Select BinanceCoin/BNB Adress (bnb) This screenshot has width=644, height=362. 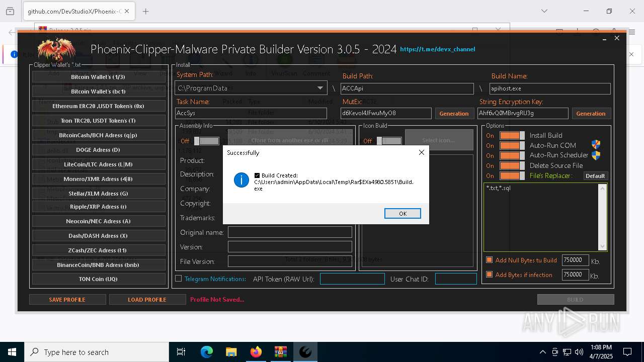click(99, 265)
